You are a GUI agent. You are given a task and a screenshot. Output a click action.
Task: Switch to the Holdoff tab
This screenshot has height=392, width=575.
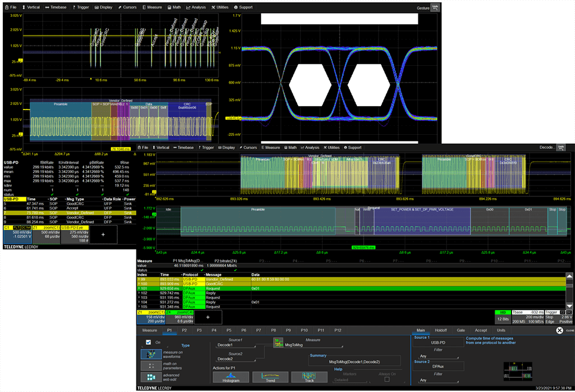(x=440, y=330)
